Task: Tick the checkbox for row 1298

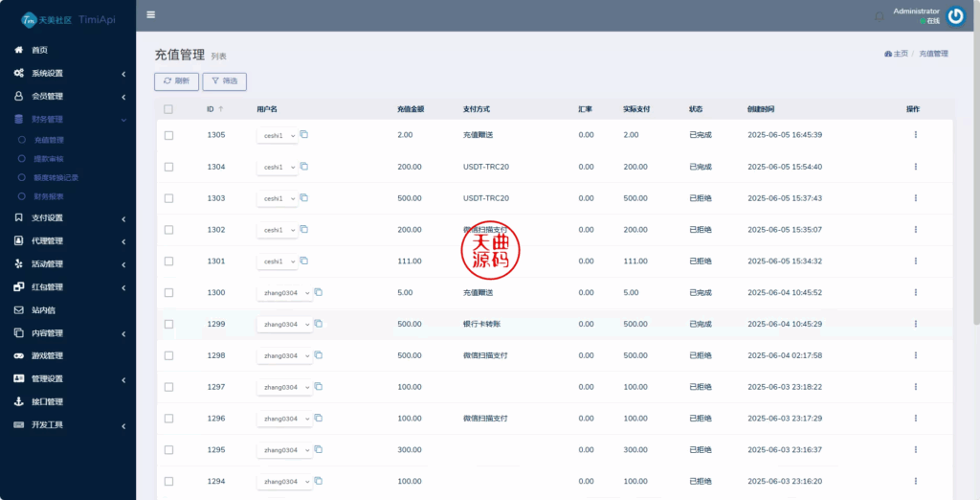Action: click(x=168, y=355)
